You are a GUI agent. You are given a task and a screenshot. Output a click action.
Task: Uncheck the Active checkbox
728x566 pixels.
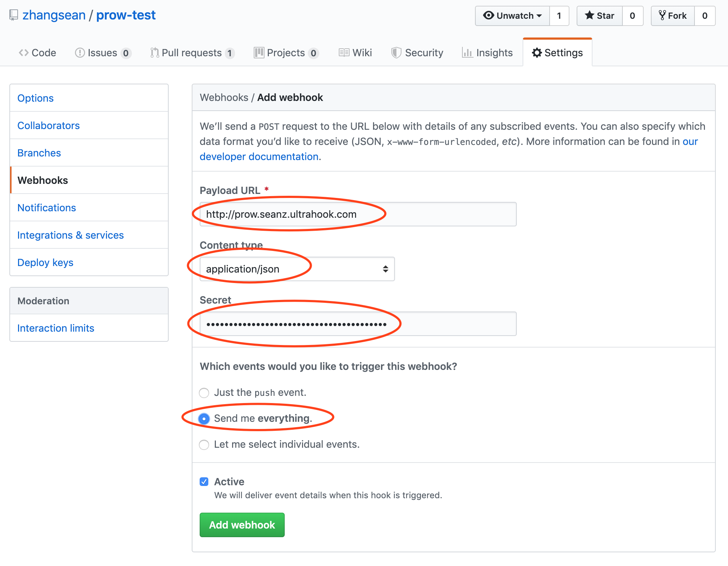pyautogui.click(x=204, y=482)
